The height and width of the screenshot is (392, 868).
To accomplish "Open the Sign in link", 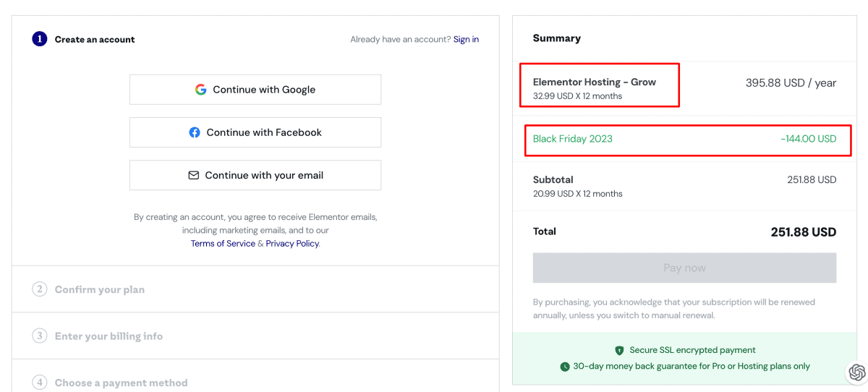I will [x=466, y=39].
